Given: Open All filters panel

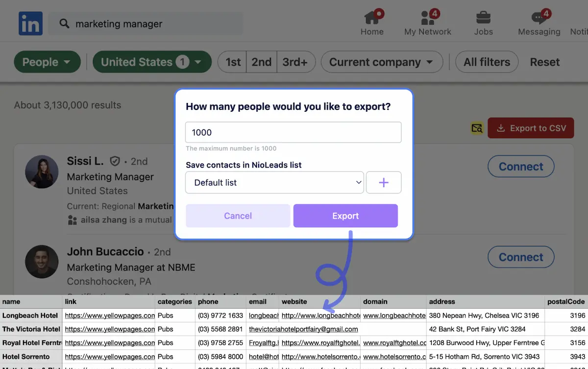Looking at the screenshot, I should point(487,62).
